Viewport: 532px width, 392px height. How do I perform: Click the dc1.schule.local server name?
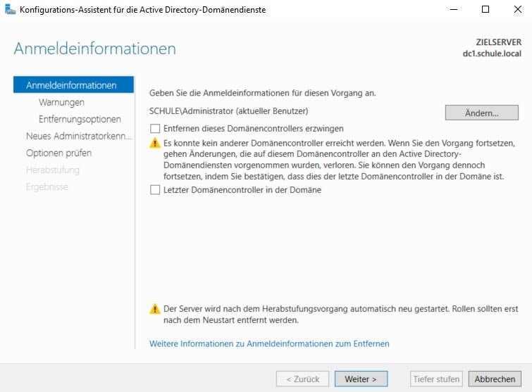click(x=492, y=53)
